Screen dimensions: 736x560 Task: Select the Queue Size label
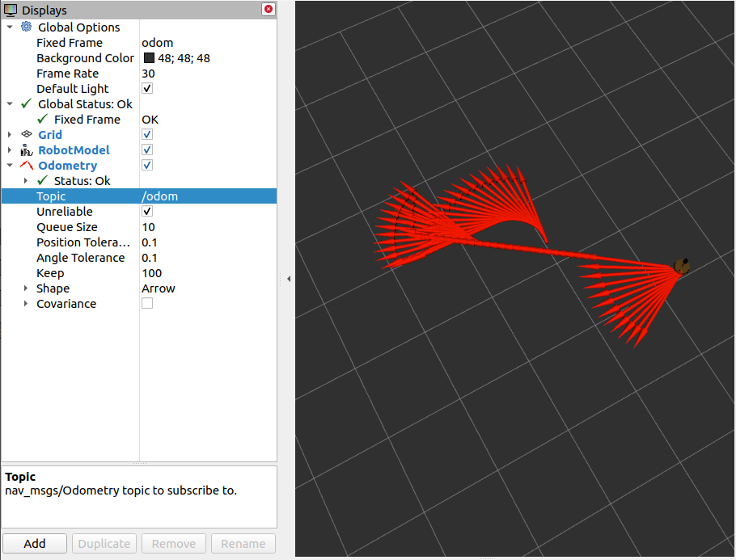[x=66, y=227]
